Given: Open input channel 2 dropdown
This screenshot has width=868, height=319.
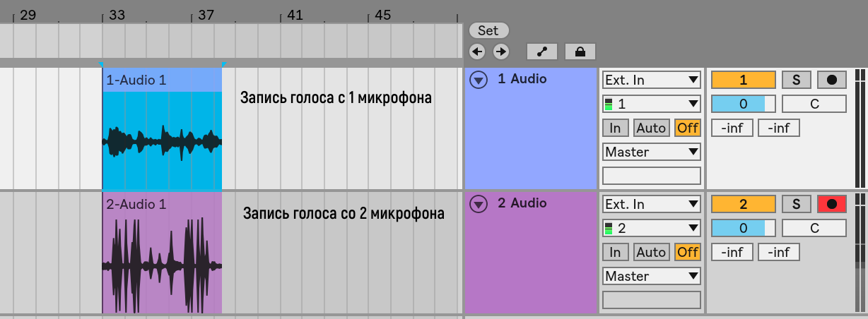Looking at the screenshot, I should [x=652, y=228].
